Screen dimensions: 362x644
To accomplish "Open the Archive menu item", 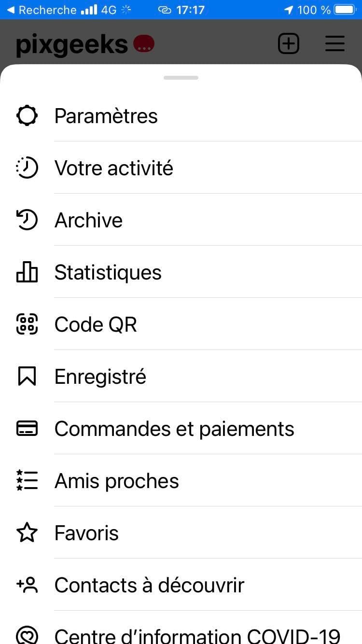I will coord(89,221).
